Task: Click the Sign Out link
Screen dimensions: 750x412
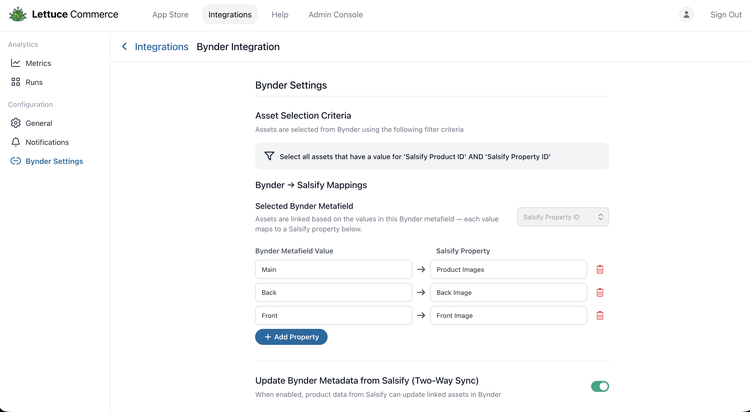Action: tap(725, 15)
